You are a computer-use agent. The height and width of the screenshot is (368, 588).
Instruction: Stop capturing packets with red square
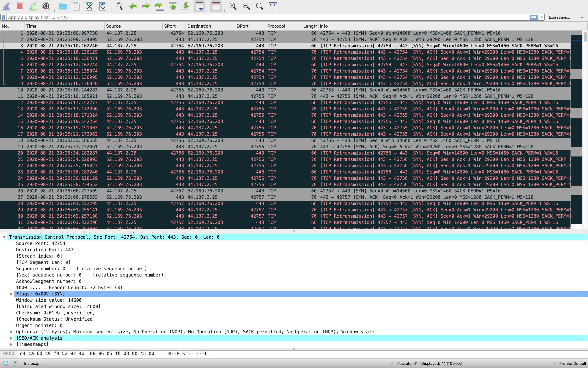coord(19,6)
